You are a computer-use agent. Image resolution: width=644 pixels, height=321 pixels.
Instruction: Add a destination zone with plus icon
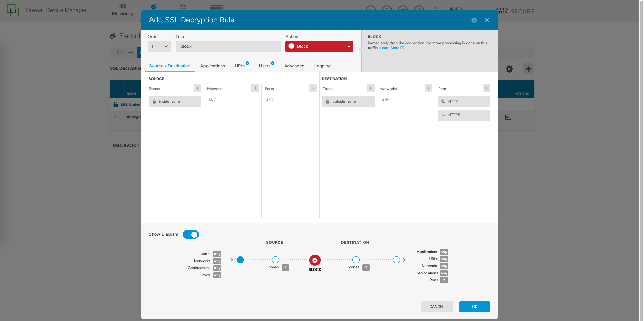pyautogui.click(x=371, y=88)
